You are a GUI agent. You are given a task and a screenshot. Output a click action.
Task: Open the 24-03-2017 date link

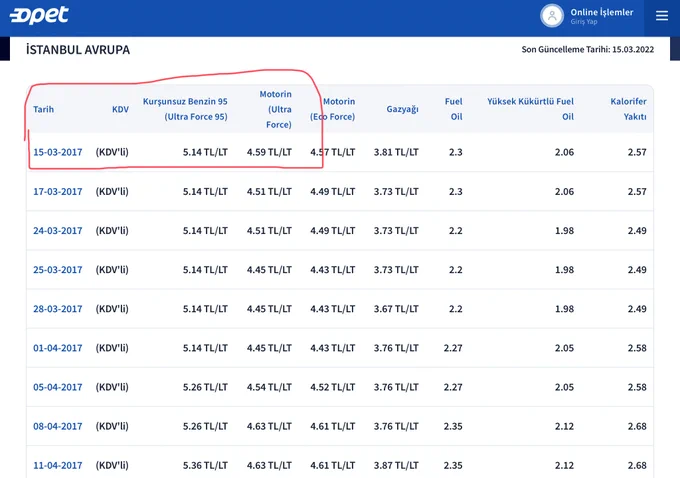[58, 230]
